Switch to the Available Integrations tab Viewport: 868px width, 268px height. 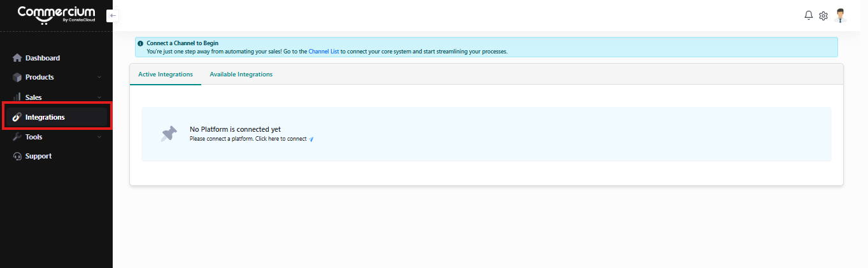241,74
